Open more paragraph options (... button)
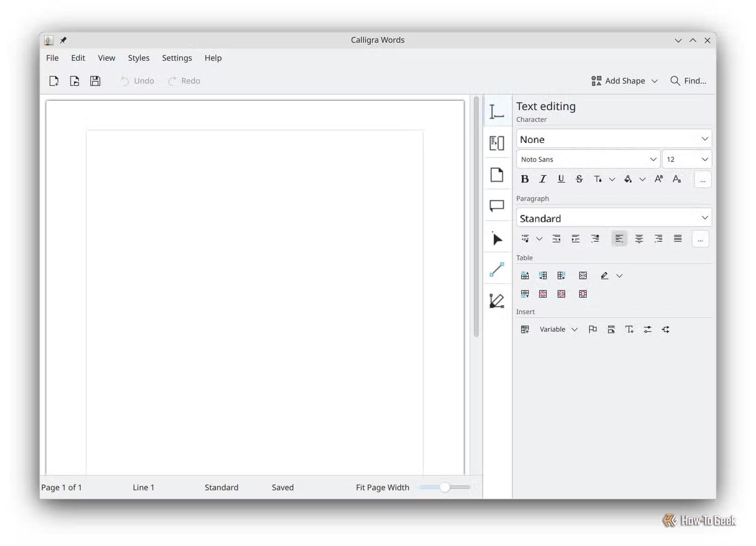 click(700, 239)
